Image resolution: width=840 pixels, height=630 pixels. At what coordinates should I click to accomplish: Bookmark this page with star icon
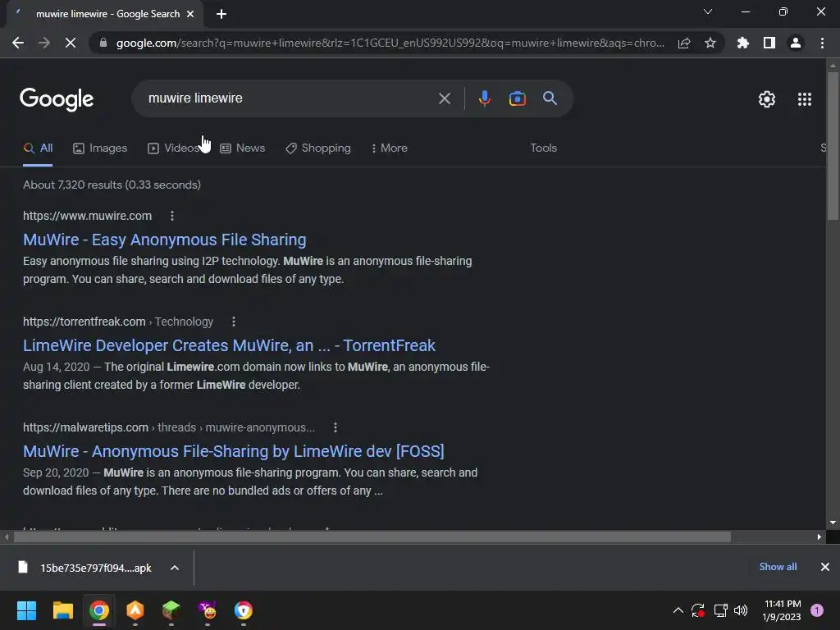coord(710,43)
